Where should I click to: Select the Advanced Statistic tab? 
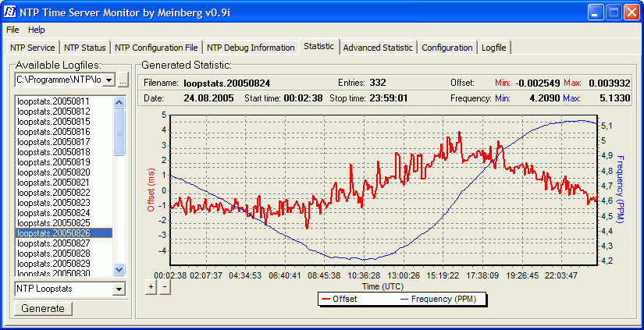(378, 48)
